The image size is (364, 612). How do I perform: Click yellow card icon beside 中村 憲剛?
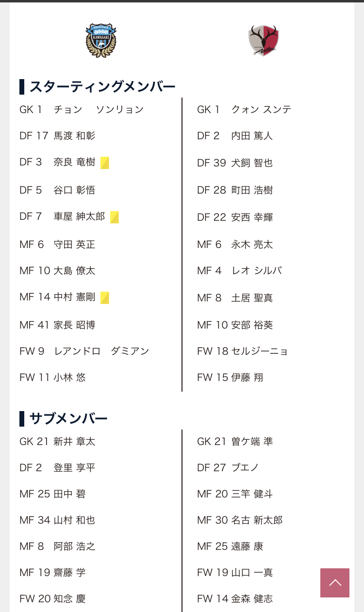[105, 298]
